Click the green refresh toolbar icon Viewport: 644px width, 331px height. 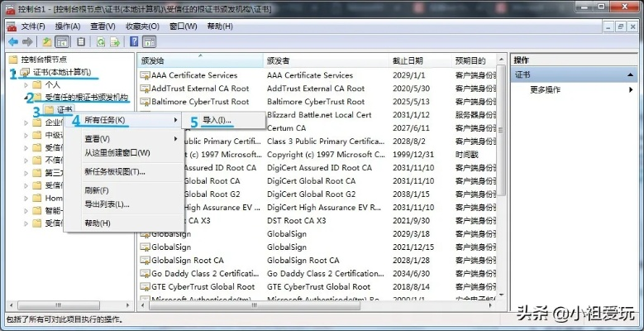[x=101, y=41]
